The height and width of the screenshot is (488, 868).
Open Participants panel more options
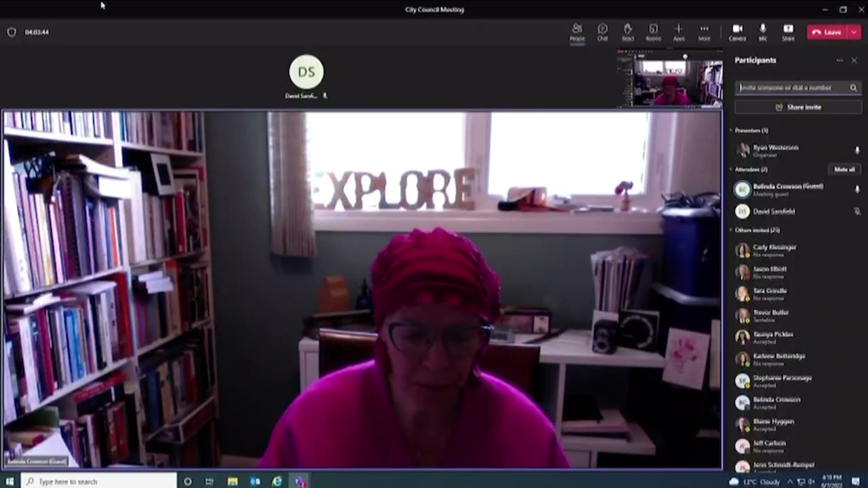point(839,60)
